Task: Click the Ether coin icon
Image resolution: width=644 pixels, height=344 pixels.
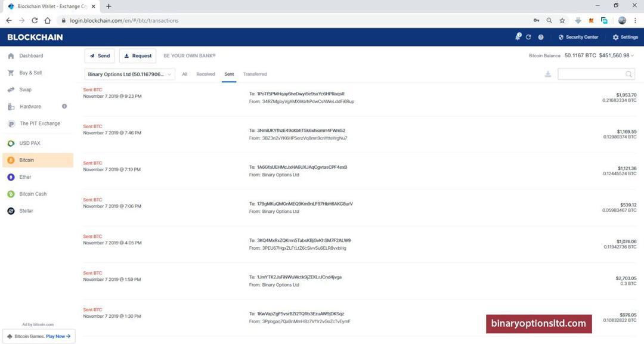Action: [x=11, y=177]
